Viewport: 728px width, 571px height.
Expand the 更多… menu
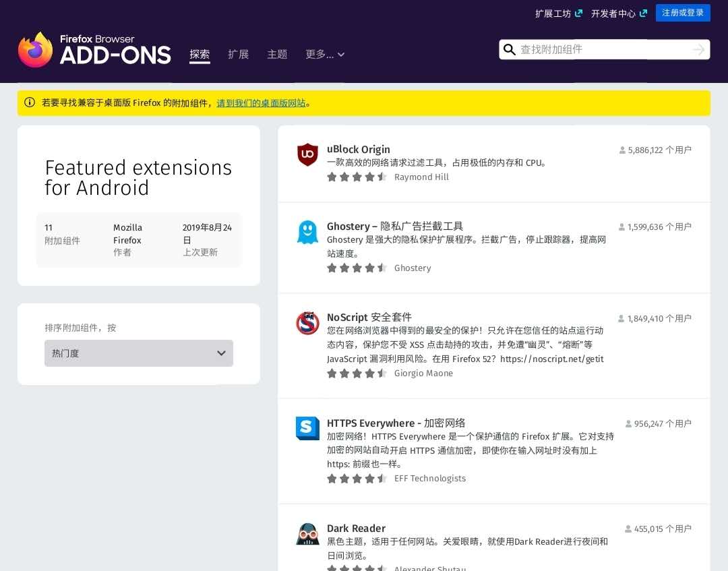point(324,55)
